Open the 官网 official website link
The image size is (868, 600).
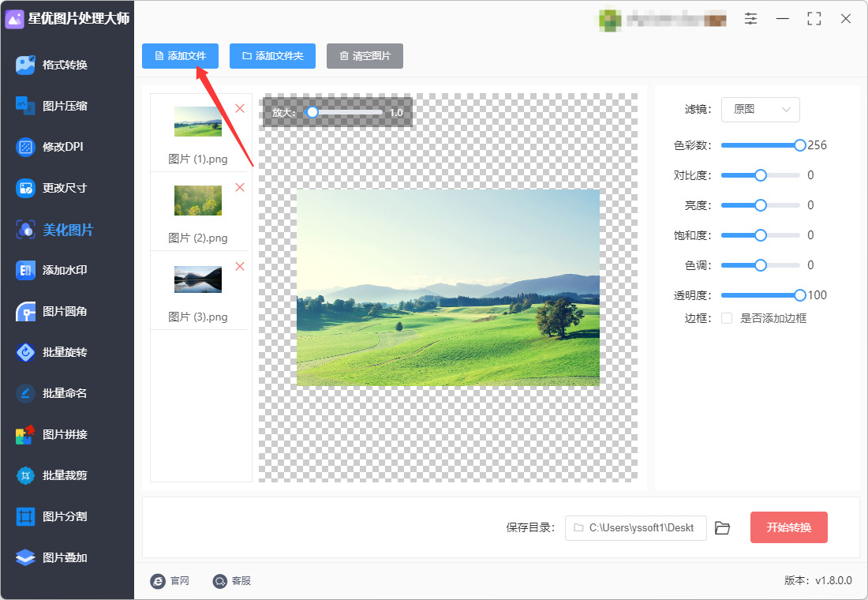[170, 580]
